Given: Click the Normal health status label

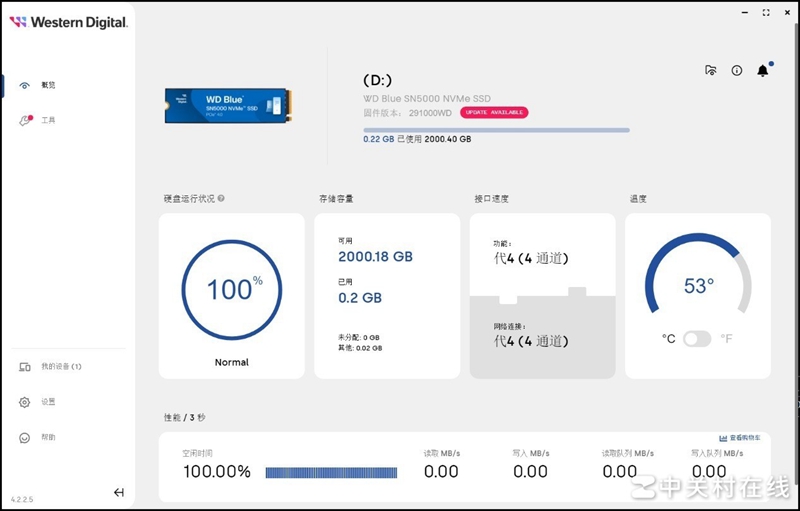Looking at the screenshot, I should (x=232, y=363).
